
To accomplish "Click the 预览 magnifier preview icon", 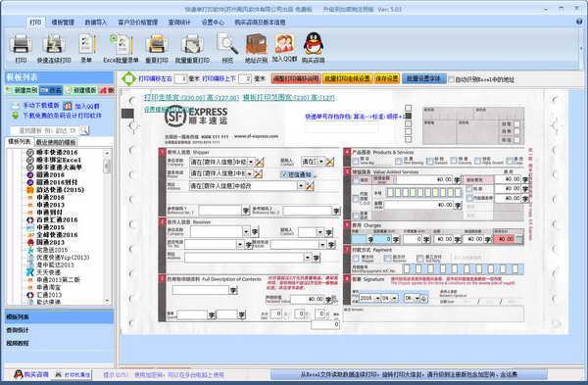I will pyautogui.click(x=227, y=44).
